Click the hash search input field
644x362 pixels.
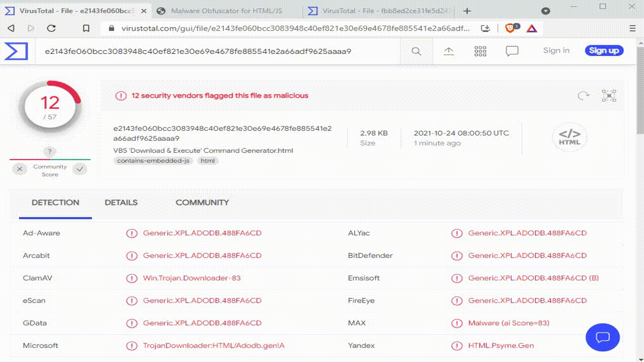216,51
